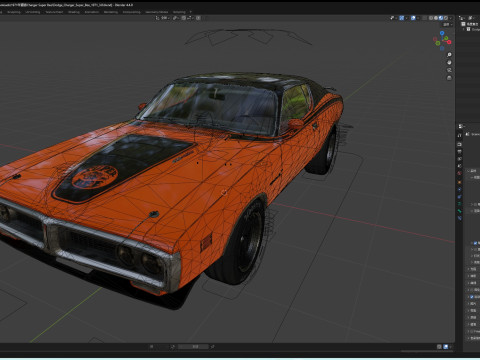Toggle X-ray mode in the viewport
This screenshot has height=360, width=480.
(x=424, y=18)
